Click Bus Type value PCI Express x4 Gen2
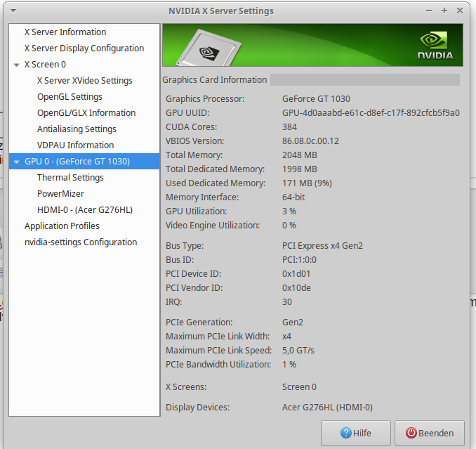 coord(322,245)
